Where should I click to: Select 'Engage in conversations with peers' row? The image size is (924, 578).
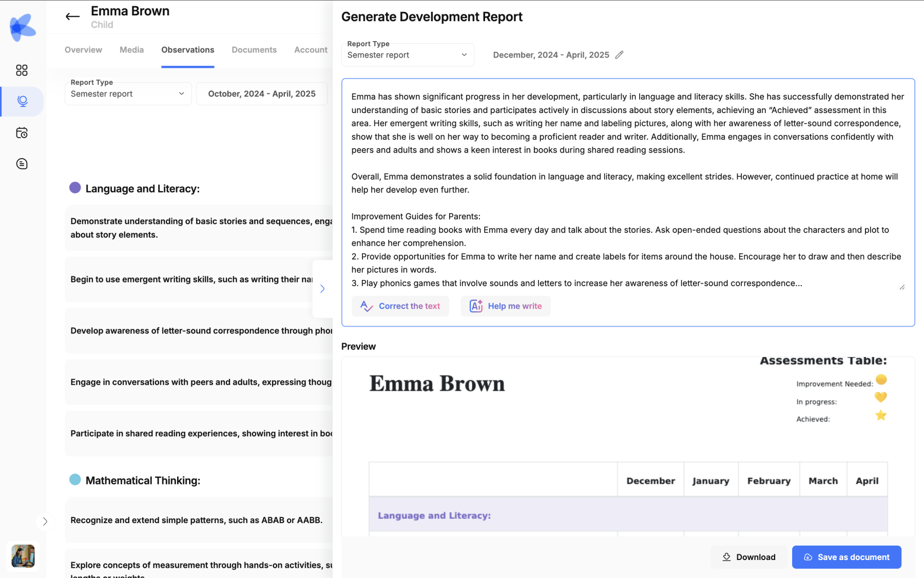(x=199, y=382)
